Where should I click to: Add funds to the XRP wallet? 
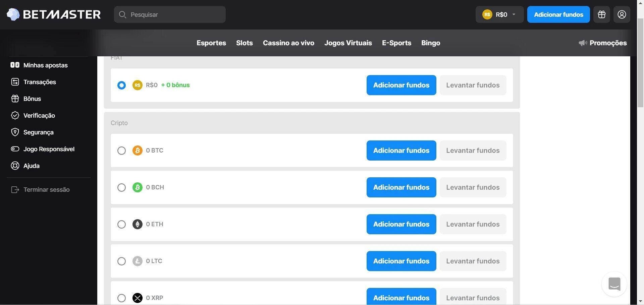tap(401, 297)
